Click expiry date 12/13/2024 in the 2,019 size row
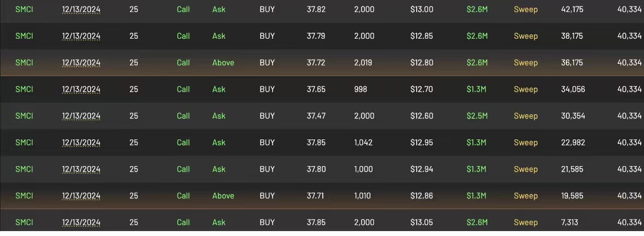 pos(81,63)
